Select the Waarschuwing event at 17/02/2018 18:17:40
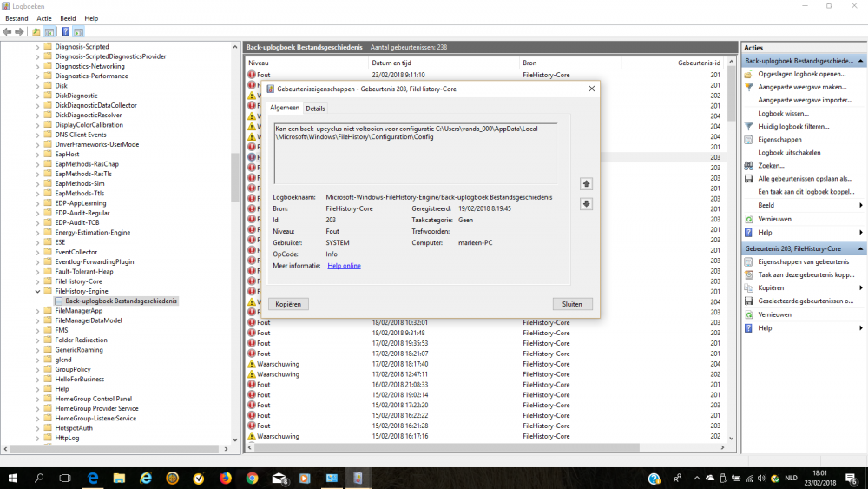Image resolution: width=868 pixels, height=489 pixels. tap(485, 365)
